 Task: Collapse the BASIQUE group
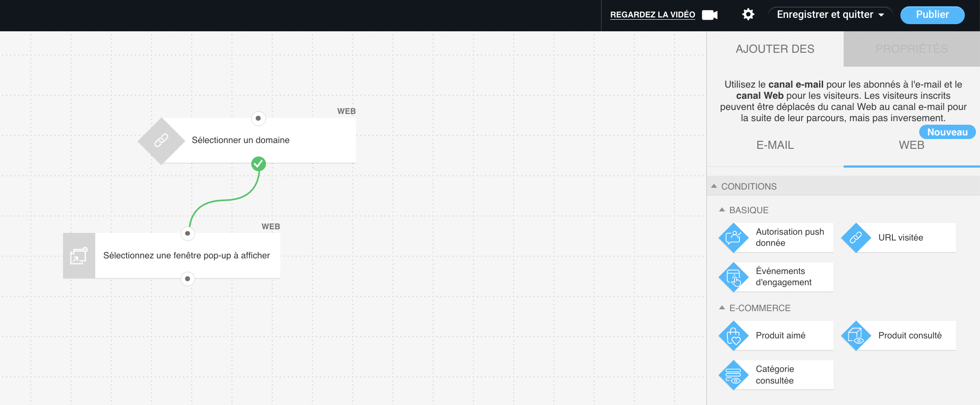[723, 210]
